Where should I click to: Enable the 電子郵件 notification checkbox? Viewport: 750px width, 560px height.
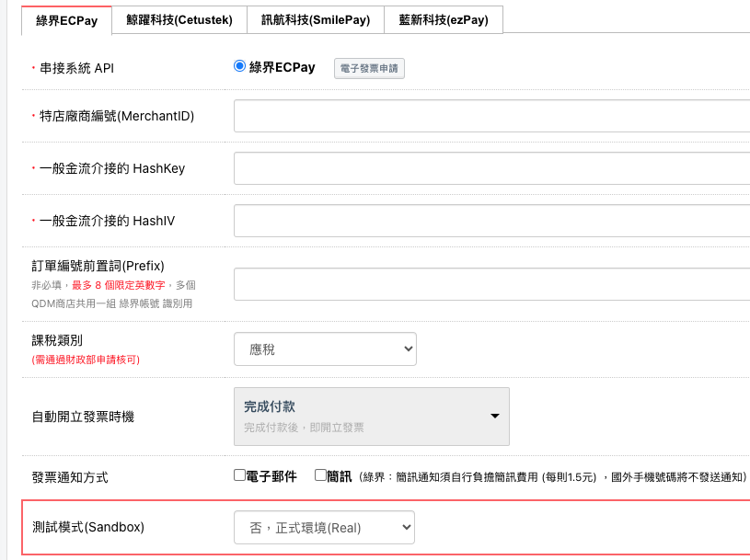pos(239,475)
